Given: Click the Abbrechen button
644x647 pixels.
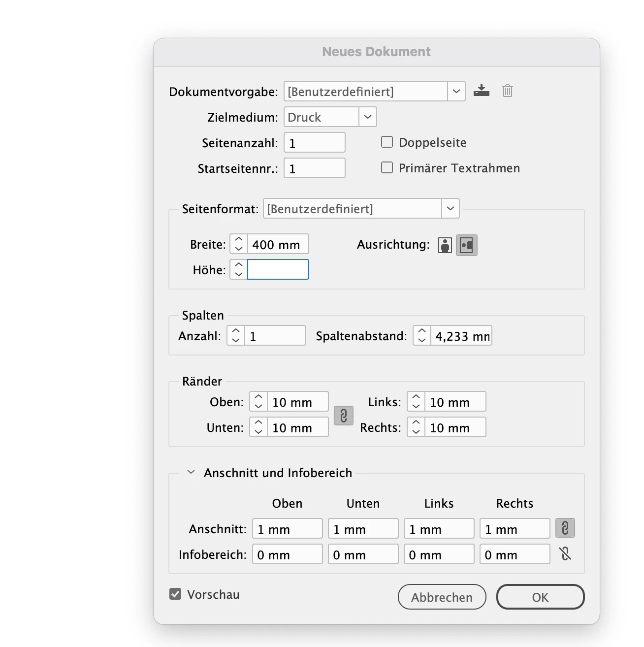Looking at the screenshot, I should pos(442,597).
